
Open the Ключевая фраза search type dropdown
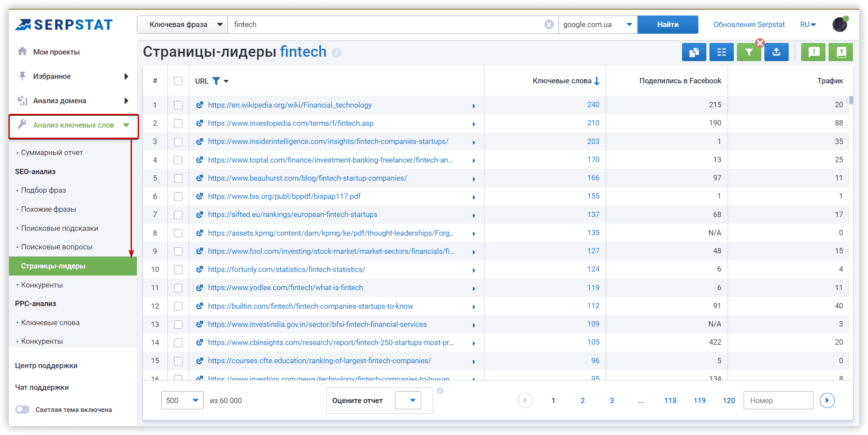point(182,24)
